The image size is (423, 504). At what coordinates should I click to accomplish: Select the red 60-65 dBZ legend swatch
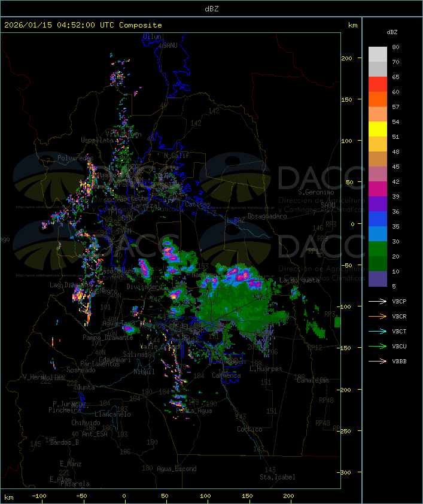tap(378, 84)
